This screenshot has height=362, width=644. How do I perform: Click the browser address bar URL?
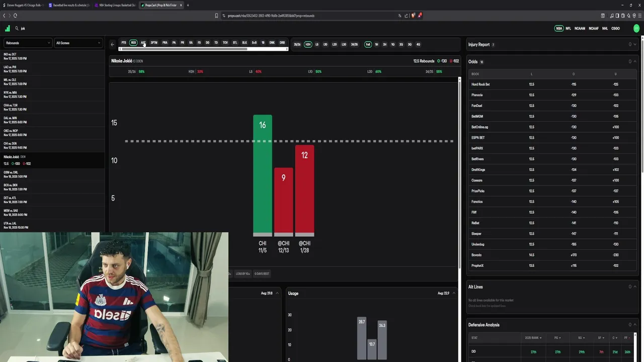(271, 16)
